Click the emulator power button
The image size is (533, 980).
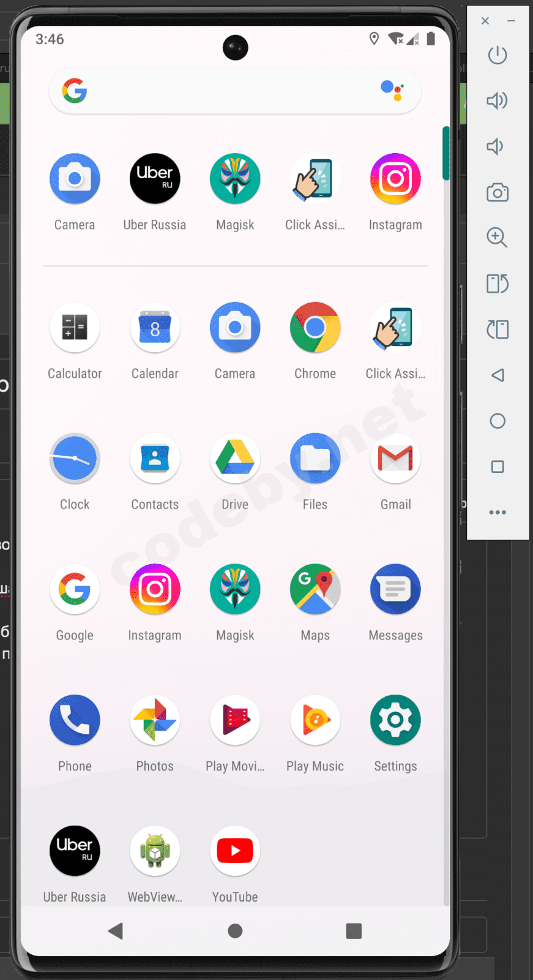498,55
